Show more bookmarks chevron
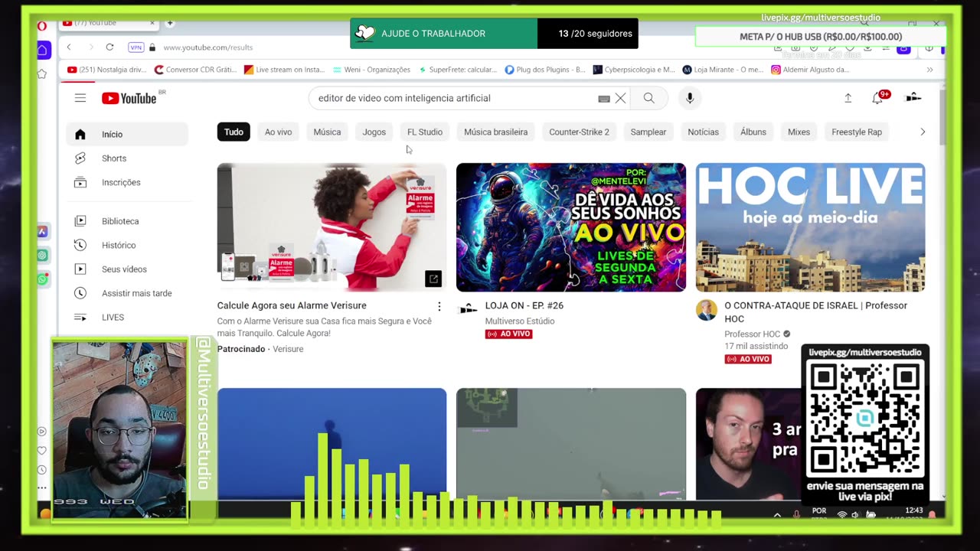 coord(929,70)
